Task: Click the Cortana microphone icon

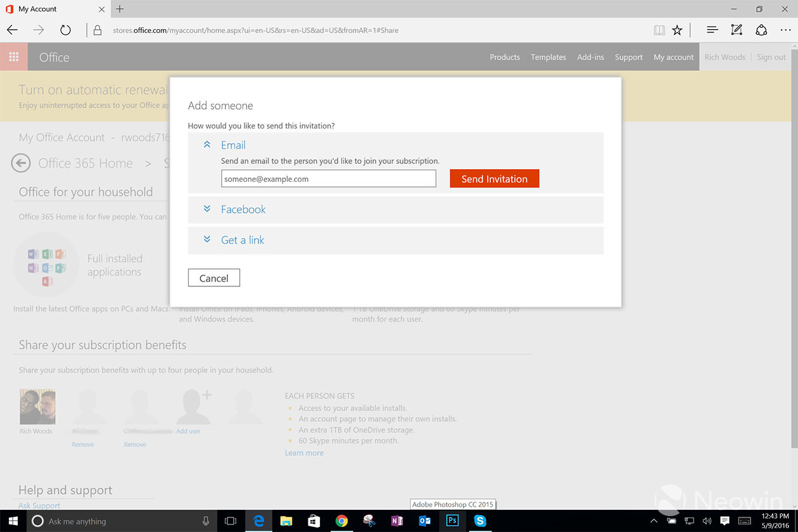Action: click(206, 521)
